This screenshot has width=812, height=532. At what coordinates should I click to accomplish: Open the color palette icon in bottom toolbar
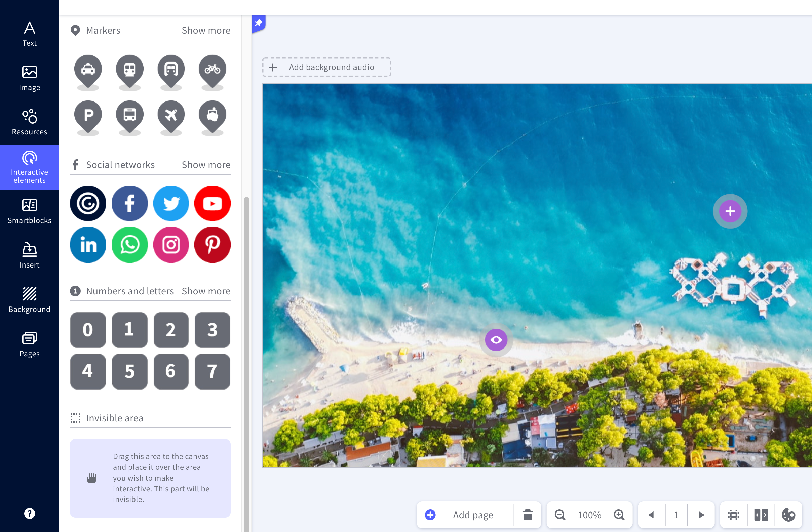[x=788, y=515]
